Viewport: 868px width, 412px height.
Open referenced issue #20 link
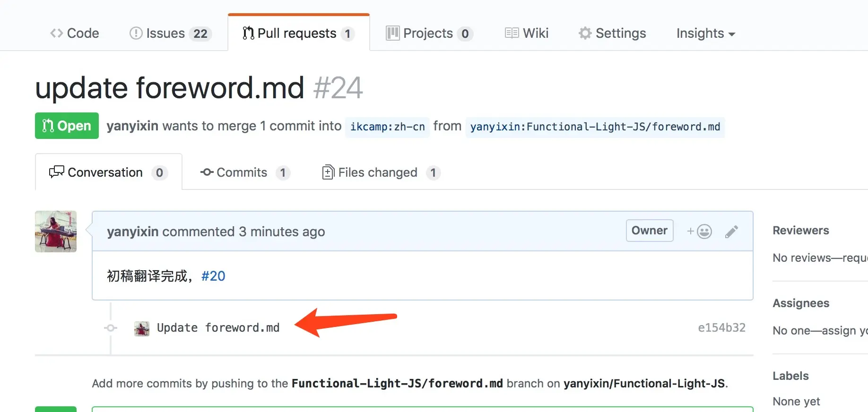213,276
